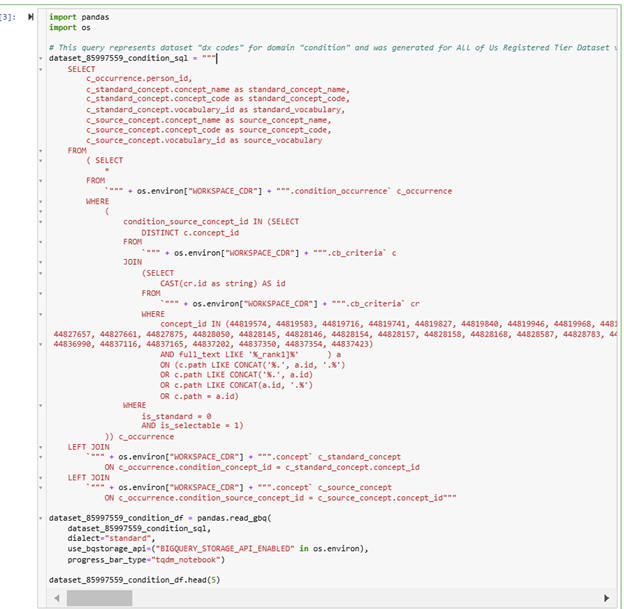Image resolution: width=624 pixels, height=609 pixels.
Task: Click concept id 44819574 in the IN list
Action: (249, 324)
